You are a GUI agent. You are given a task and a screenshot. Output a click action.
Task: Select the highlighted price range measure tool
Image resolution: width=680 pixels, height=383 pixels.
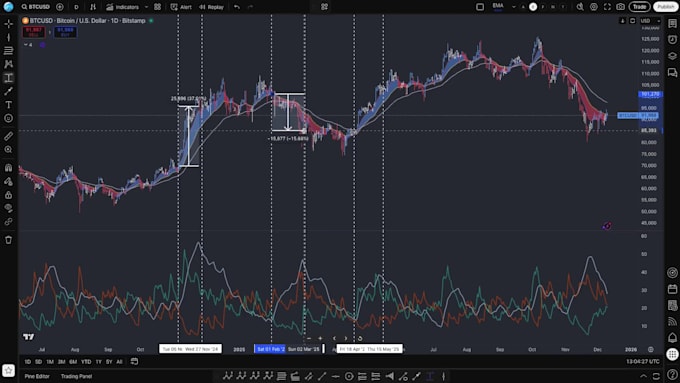8,78
